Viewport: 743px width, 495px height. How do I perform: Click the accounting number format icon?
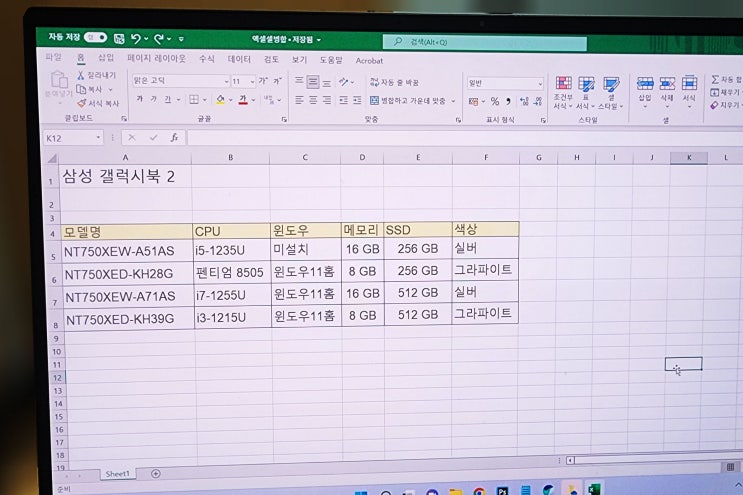tap(473, 101)
